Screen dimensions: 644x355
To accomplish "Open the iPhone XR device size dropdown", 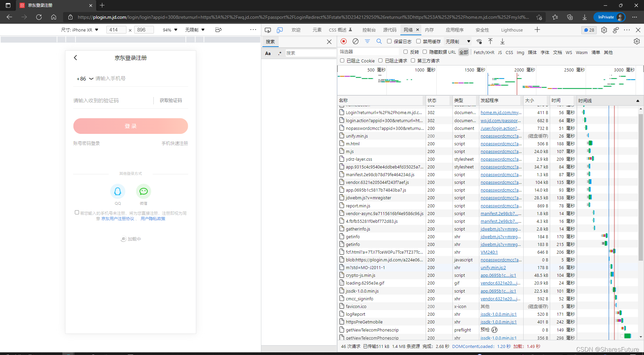I will coord(80,30).
